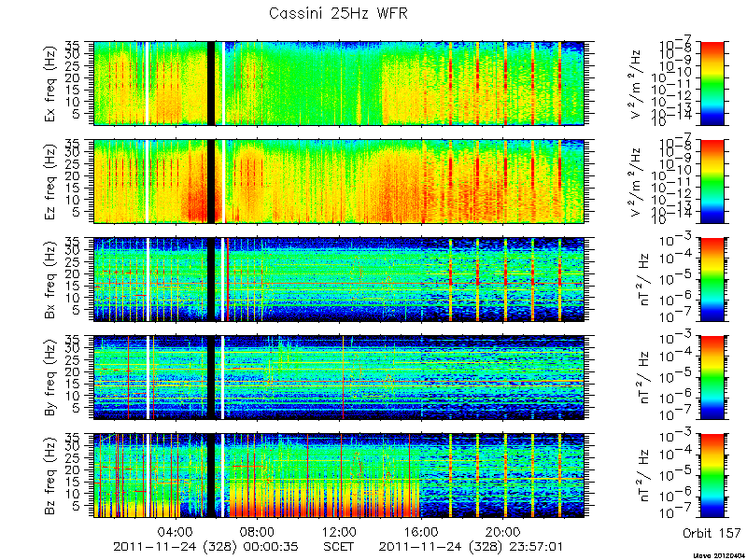Click the Bx frequency spectrogram panel
Viewport: 747px width, 560px height.
339,279
